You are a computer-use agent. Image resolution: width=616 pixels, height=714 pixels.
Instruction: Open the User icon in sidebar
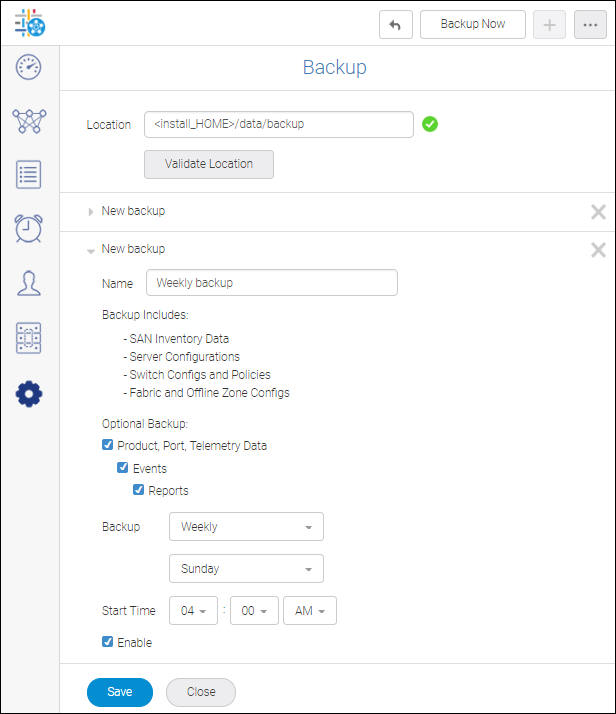pyautogui.click(x=29, y=283)
